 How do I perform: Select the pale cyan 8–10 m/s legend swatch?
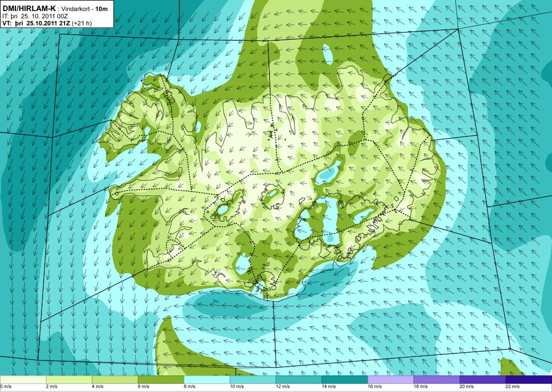pyautogui.click(x=207, y=380)
